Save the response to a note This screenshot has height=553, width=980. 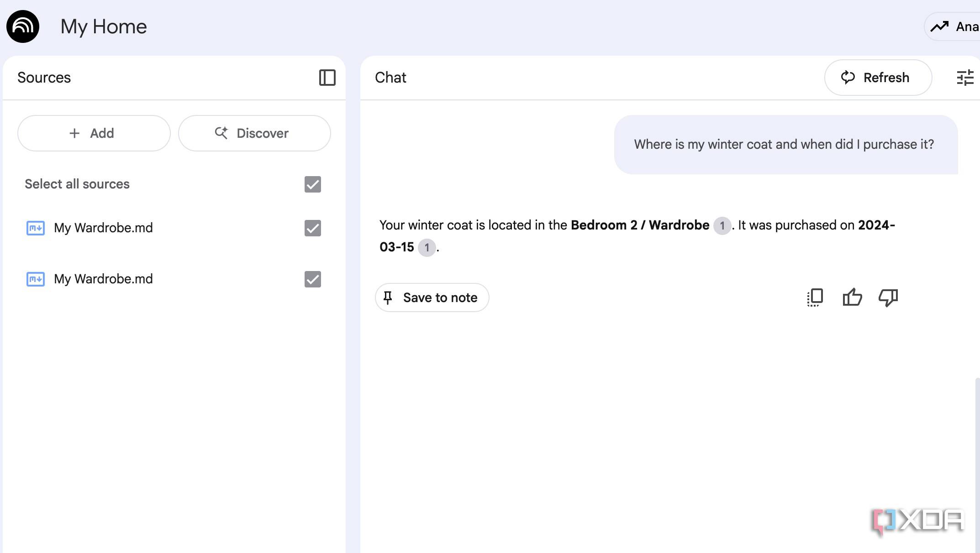[432, 297]
